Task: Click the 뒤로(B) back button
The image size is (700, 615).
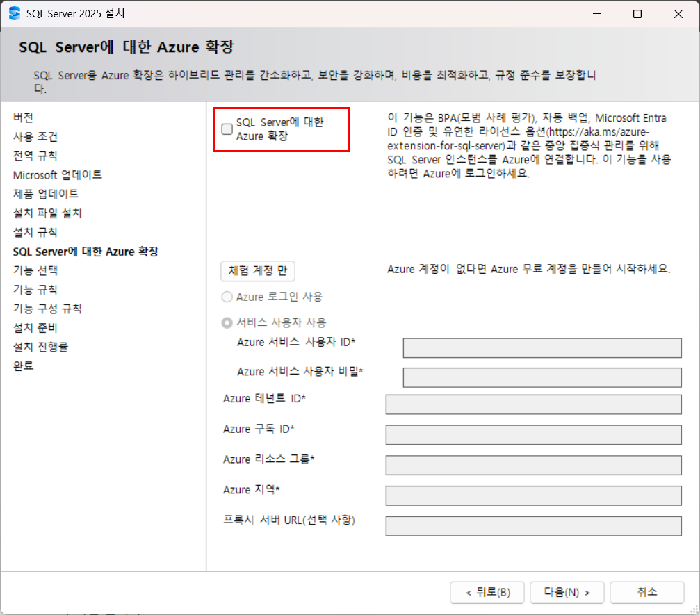Action: 487,592
